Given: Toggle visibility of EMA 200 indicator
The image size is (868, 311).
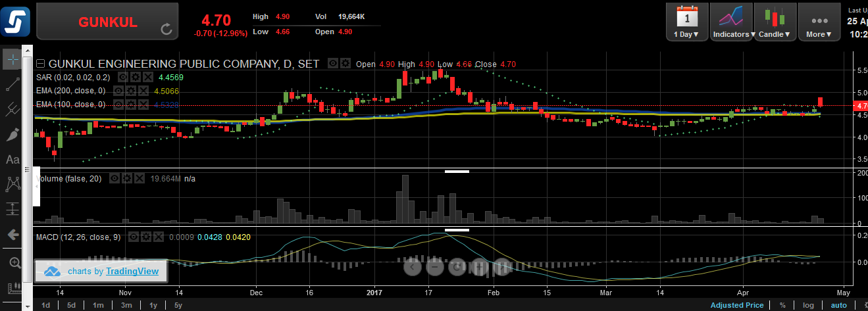Looking at the screenshot, I should point(118,91).
